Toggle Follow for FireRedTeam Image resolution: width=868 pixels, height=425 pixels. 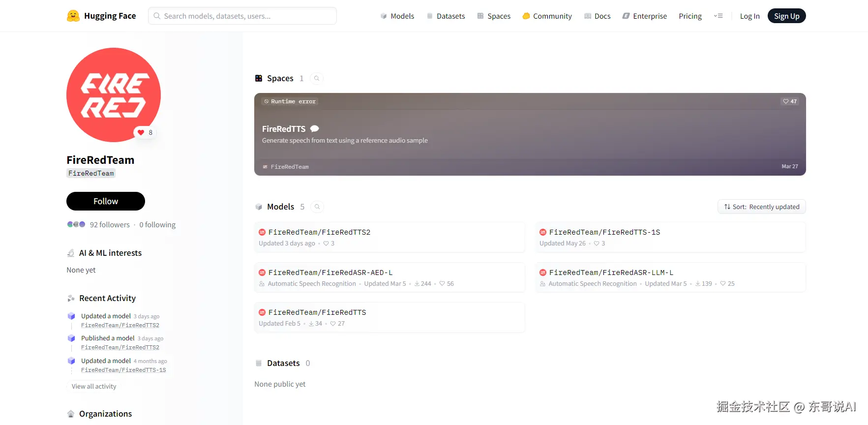click(106, 201)
